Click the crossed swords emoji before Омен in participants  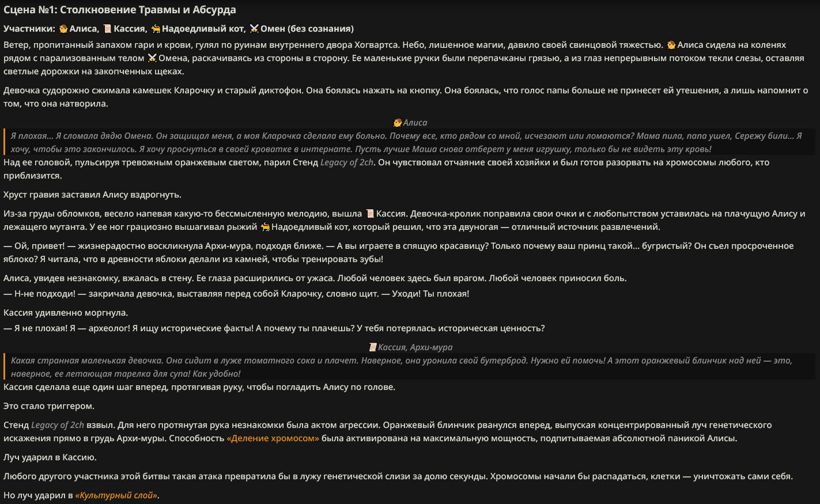pos(254,29)
